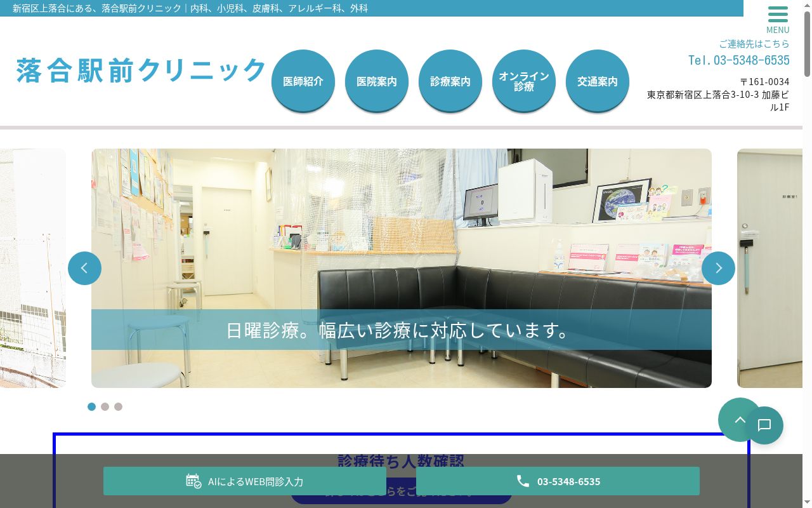Click the ご連絡先はこちら text
Viewport: 812px width, 508px height.
[x=754, y=44]
